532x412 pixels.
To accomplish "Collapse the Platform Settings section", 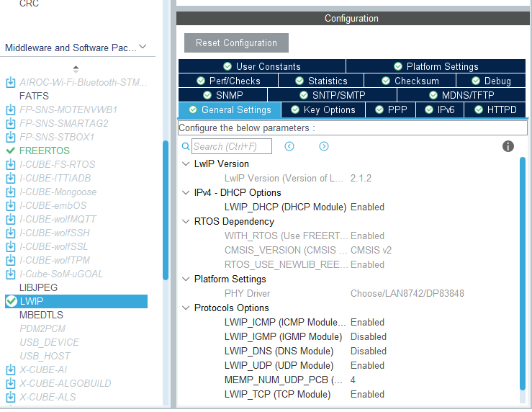I will coord(186,279).
